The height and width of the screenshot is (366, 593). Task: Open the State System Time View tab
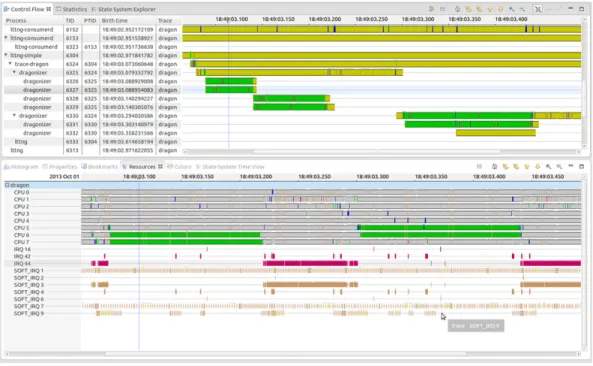230,166
